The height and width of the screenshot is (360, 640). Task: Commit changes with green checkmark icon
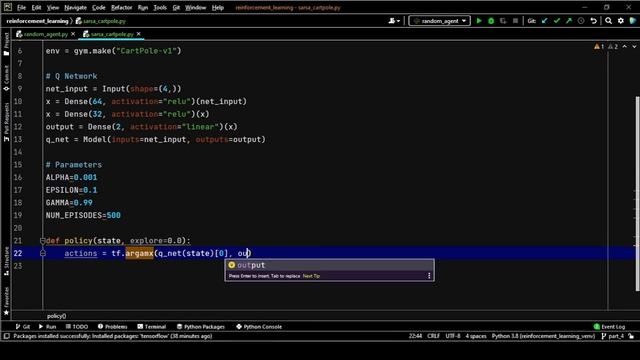click(557, 21)
